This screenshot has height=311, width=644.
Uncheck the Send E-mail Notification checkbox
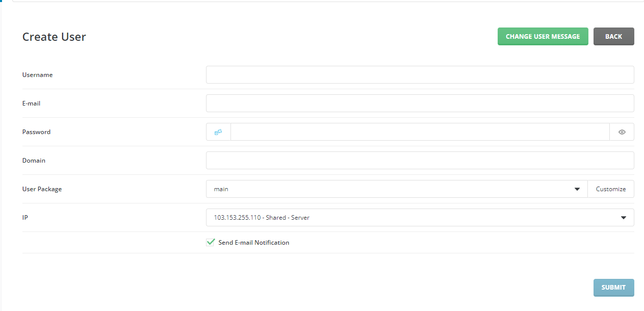tap(211, 243)
